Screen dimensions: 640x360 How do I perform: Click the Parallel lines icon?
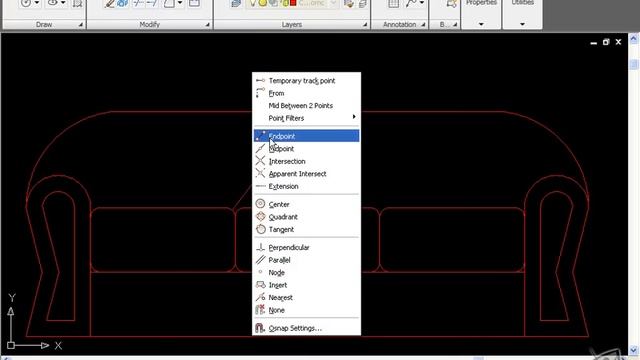coord(260,260)
